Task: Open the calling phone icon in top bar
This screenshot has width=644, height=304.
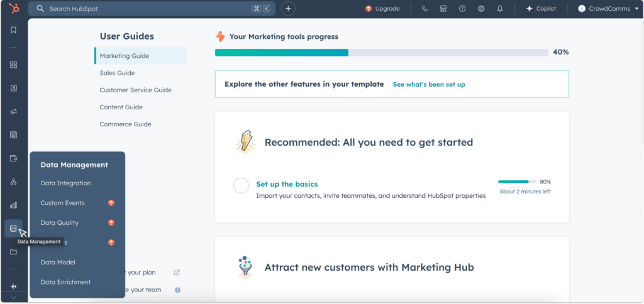Action: (425, 9)
